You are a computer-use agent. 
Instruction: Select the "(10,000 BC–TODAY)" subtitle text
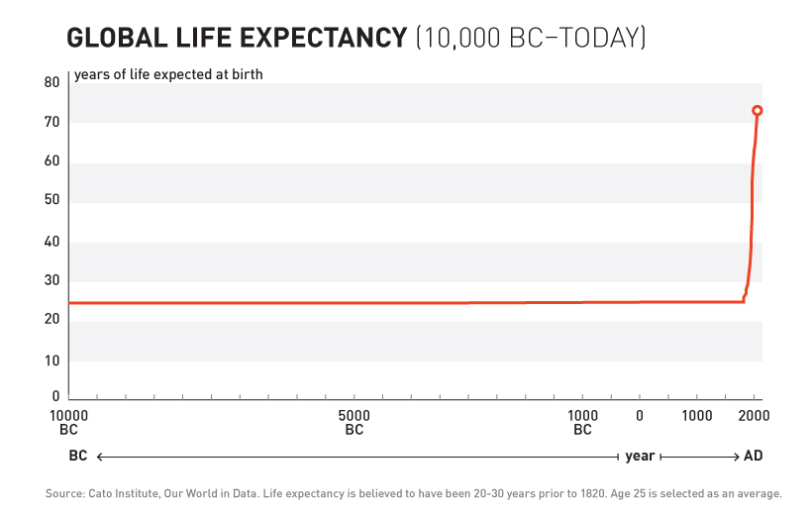pos(531,39)
